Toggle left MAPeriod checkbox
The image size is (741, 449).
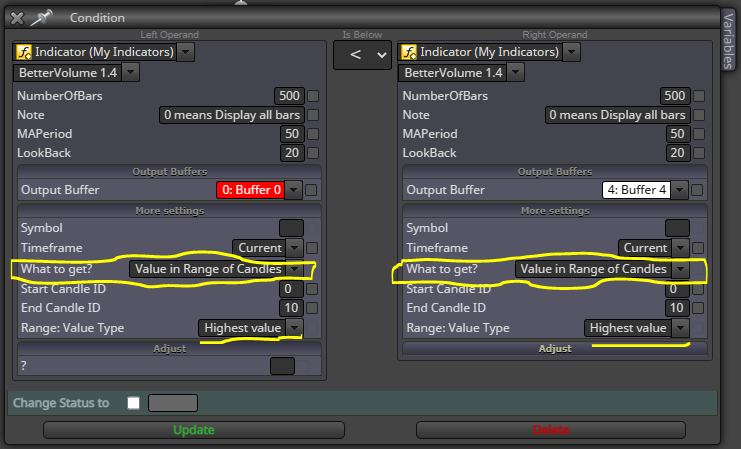(x=313, y=134)
